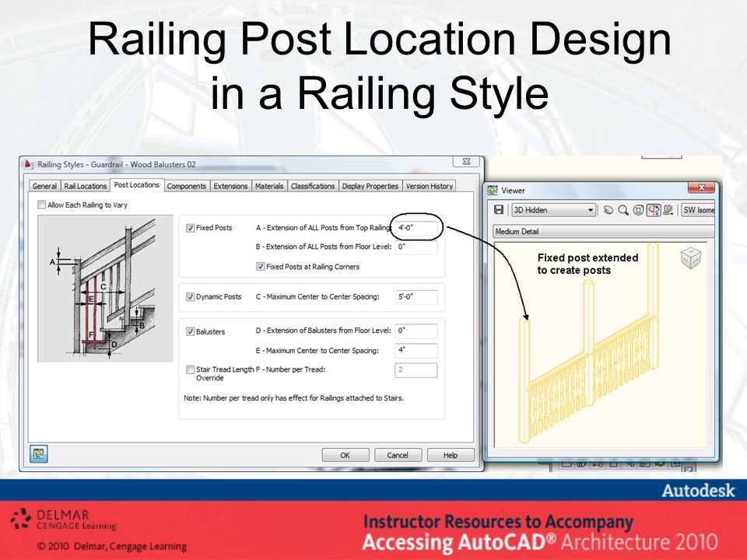Open the Display Properties tab
This screenshot has width=747, height=560.
pyautogui.click(x=370, y=186)
